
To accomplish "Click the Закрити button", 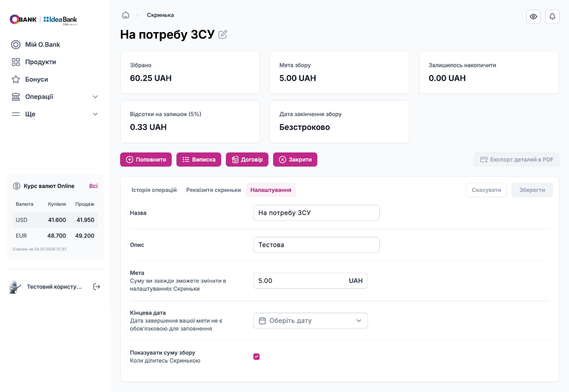I will (295, 160).
